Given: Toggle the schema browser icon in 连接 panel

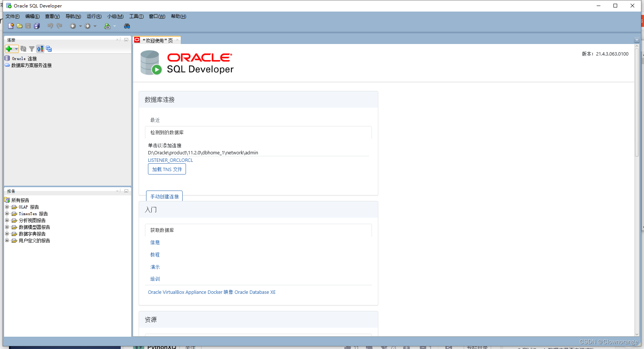Looking at the screenshot, I should point(40,49).
